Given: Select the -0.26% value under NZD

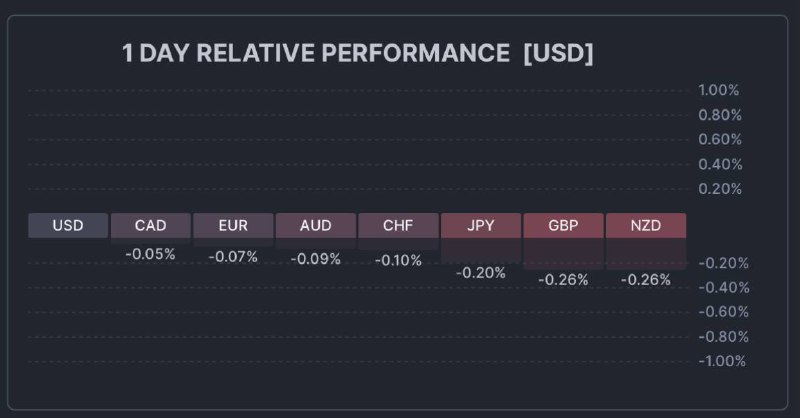Looking at the screenshot, I should tap(646, 280).
